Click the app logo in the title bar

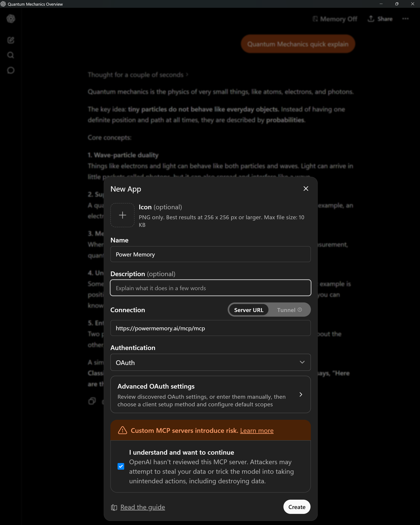[3, 4]
